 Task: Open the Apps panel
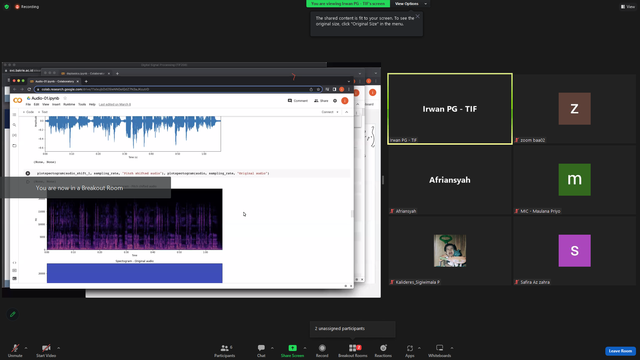(x=410, y=350)
